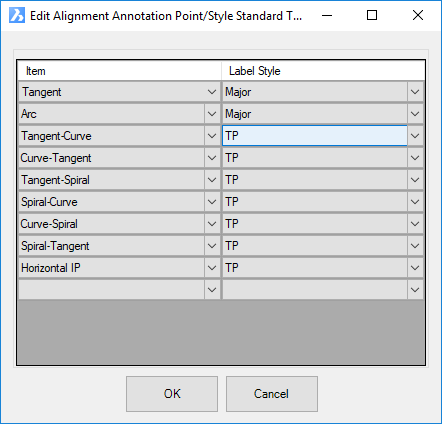Select the Major label style for Tangent
Image resolution: width=442 pixels, height=424 pixels.
(315, 92)
